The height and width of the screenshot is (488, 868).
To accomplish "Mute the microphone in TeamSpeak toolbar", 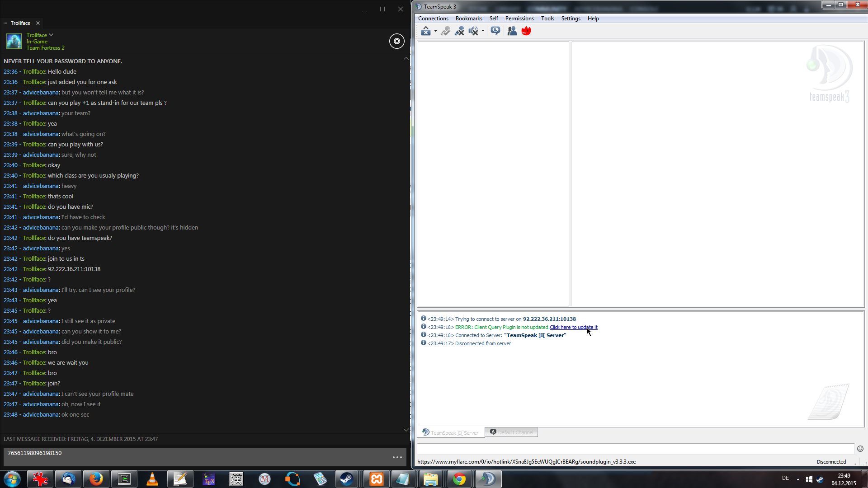I will [x=459, y=31].
